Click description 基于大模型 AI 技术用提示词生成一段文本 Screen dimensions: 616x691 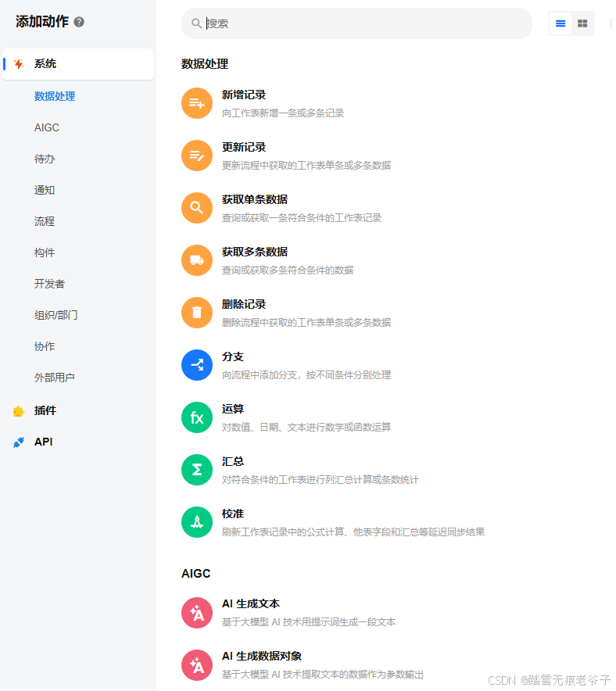pos(309,621)
